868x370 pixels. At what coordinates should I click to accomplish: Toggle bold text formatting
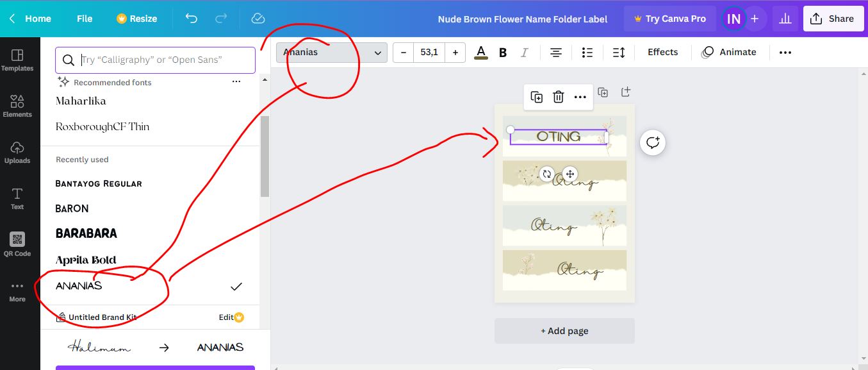coord(503,53)
